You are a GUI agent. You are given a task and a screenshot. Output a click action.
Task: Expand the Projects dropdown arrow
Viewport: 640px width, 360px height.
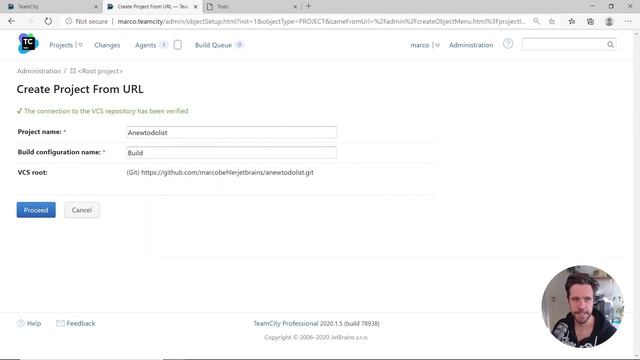(80, 45)
